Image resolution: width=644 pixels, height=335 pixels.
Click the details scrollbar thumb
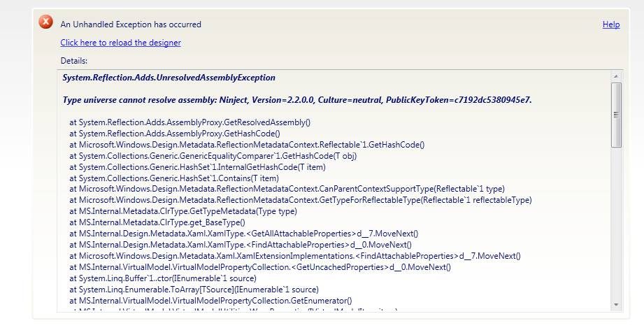tap(616, 115)
